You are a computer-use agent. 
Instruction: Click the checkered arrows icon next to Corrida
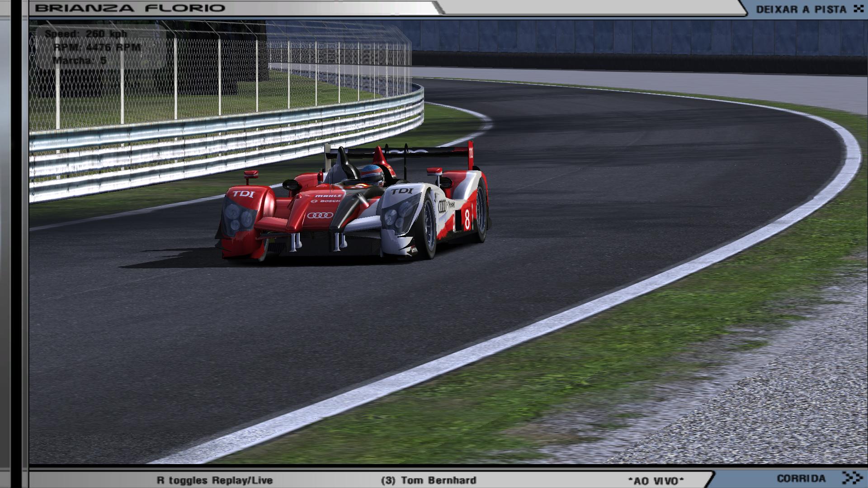click(852, 478)
